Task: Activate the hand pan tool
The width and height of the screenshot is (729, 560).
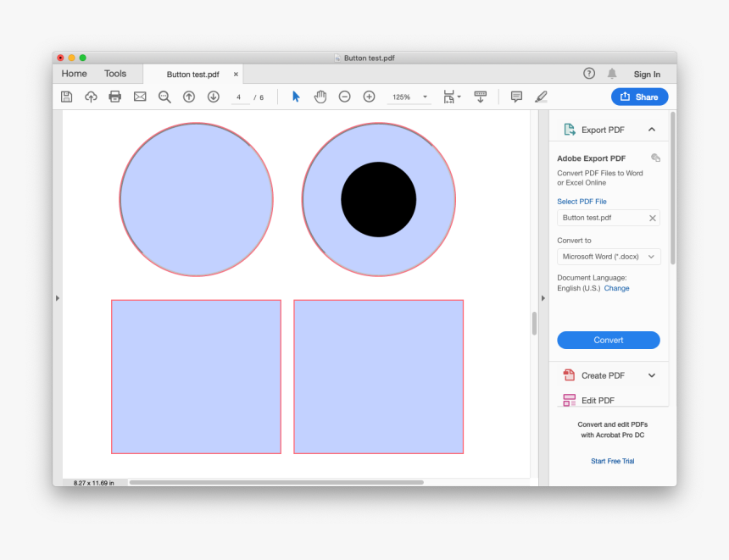Action: click(320, 97)
